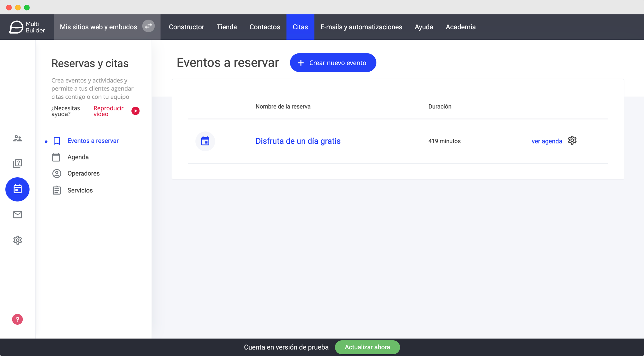This screenshot has height=356, width=644.
Task: Click the event calendar icon in row
Action: (x=205, y=141)
